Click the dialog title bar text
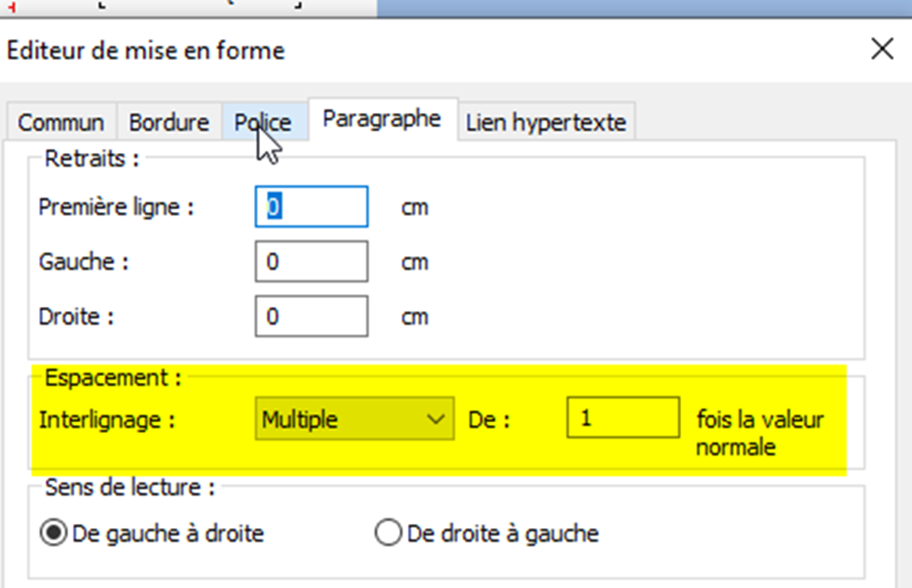This screenshot has height=588, width=912. [144, 50]
